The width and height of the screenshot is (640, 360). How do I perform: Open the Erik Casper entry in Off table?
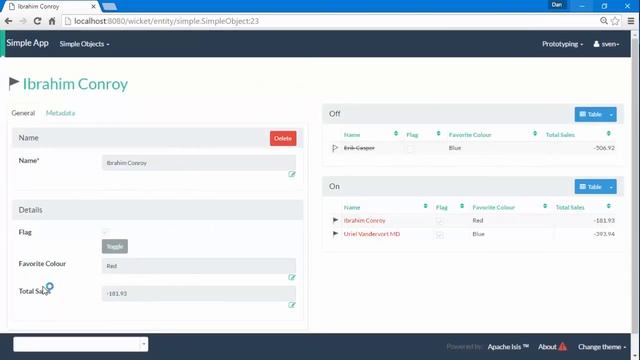tap(359, 148)
